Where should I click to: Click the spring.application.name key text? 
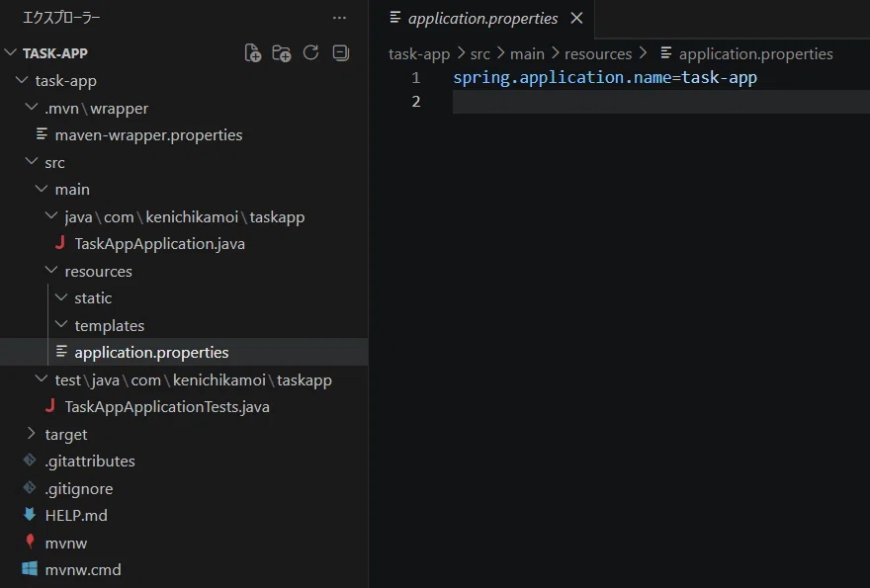[x=563, y=77]
